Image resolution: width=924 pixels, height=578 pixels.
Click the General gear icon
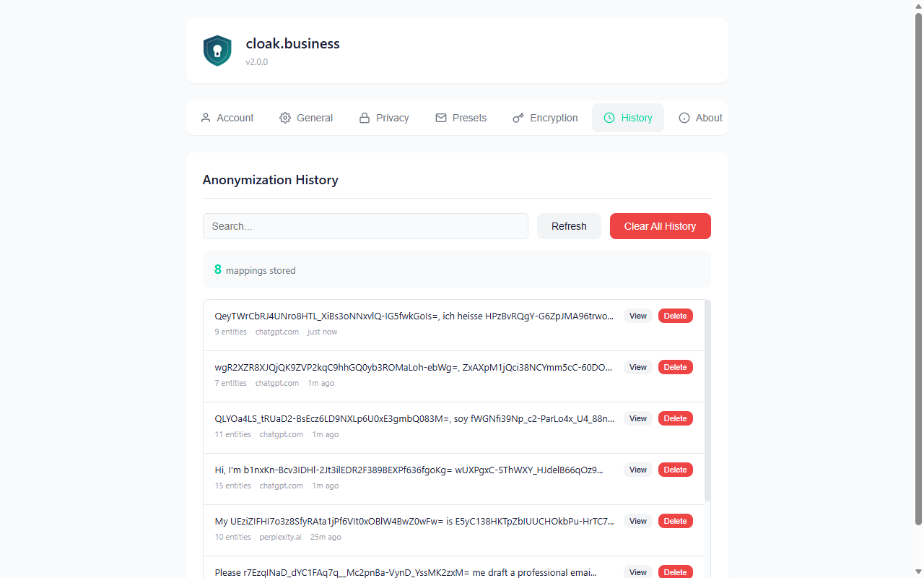(285, 118)
